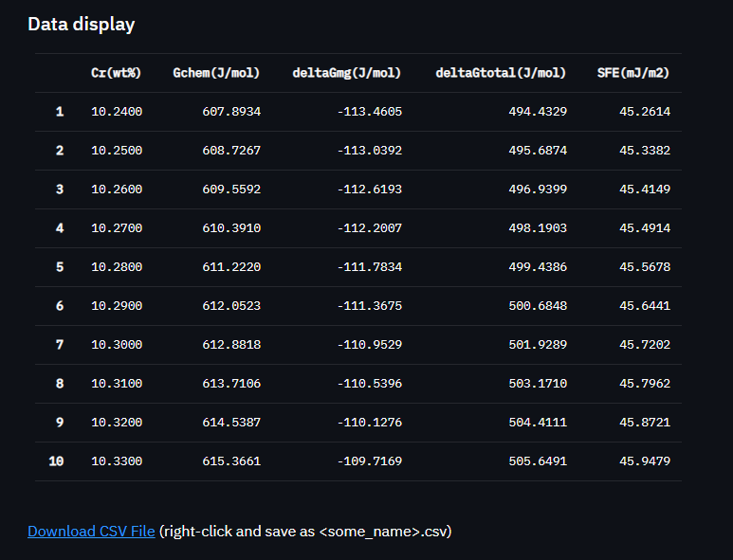
Task: Select the SFE(mJ/m2) column header
Action: coord(633,73)
